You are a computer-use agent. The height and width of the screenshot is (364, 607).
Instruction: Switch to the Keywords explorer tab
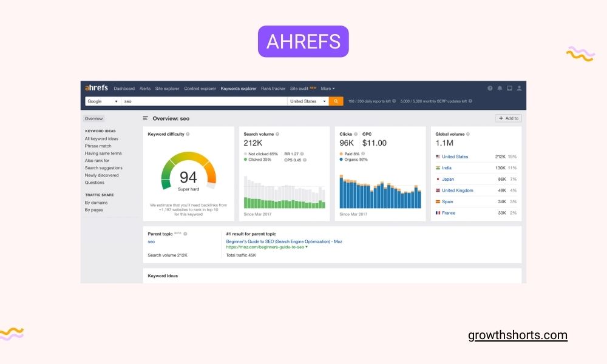coord(239,88)
